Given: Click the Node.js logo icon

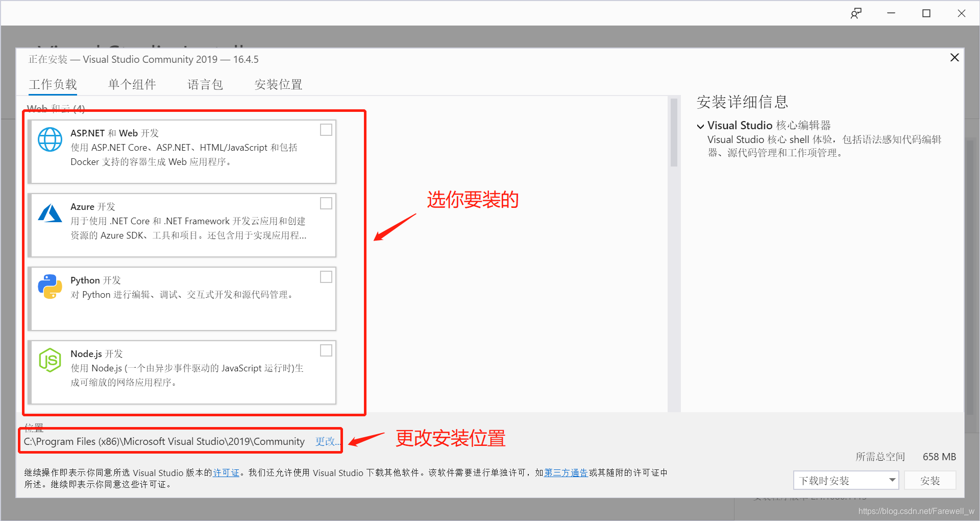Looking at the screenshot, I should 50,360.
